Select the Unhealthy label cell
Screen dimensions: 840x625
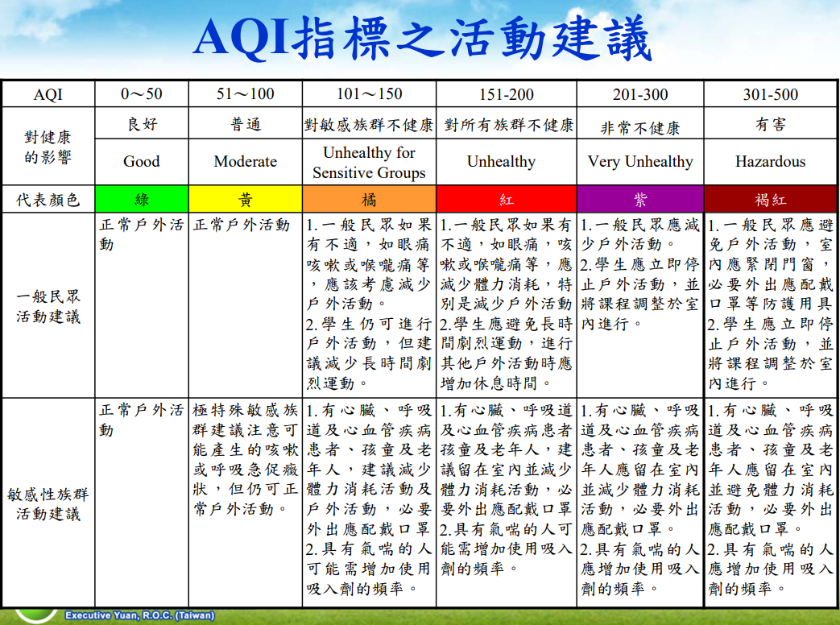pyautogui.click(x=507, y=162)
